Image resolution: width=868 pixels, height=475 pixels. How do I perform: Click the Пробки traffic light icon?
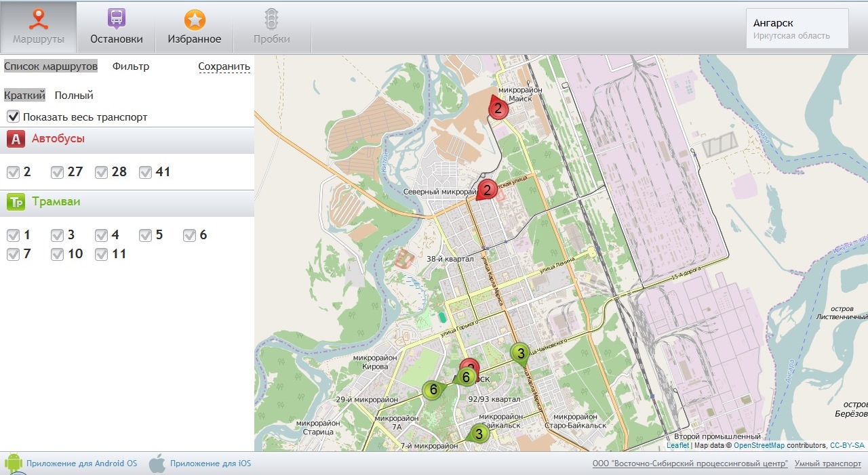(x=272, y=19)
